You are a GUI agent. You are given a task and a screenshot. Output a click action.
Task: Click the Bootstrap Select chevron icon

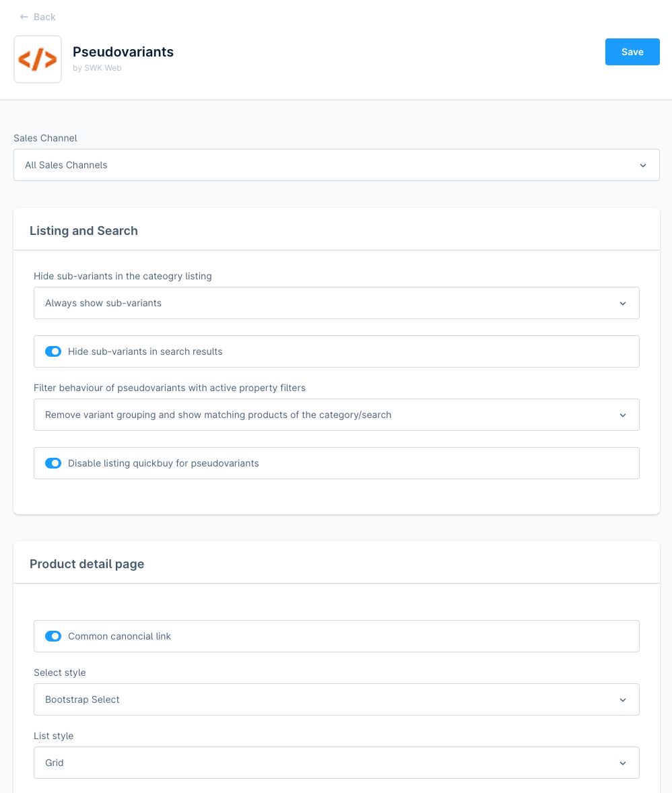(x=622, y=700)
